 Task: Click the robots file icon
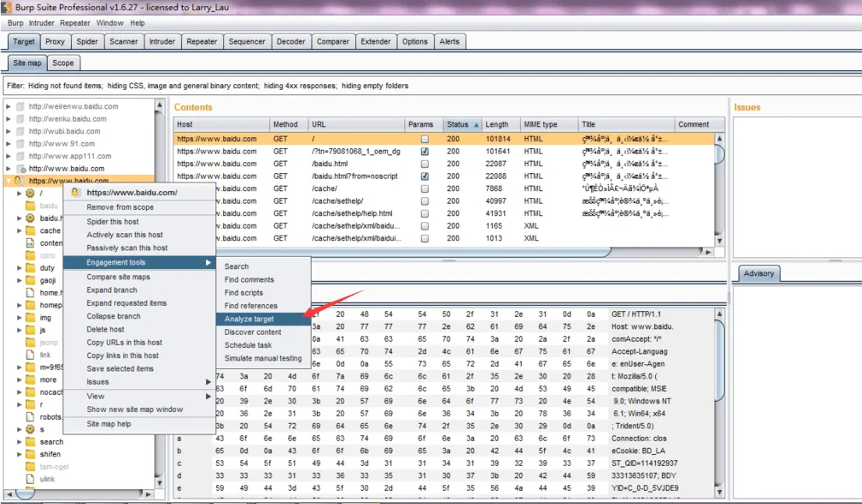(30, 417)
